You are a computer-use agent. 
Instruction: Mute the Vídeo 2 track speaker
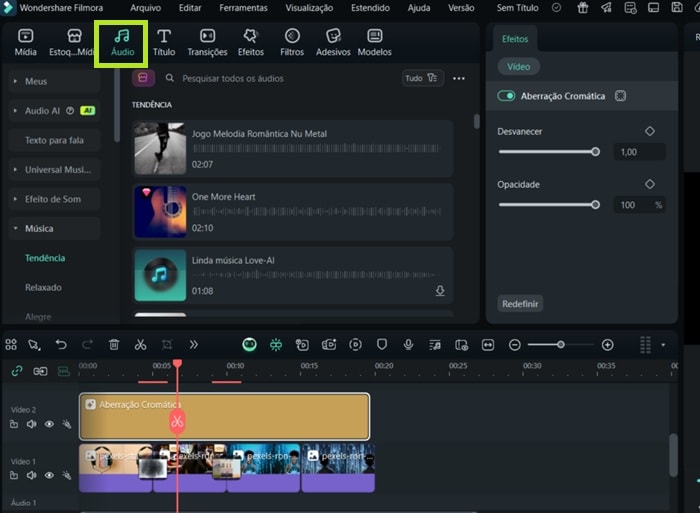(x=31, y=424)
